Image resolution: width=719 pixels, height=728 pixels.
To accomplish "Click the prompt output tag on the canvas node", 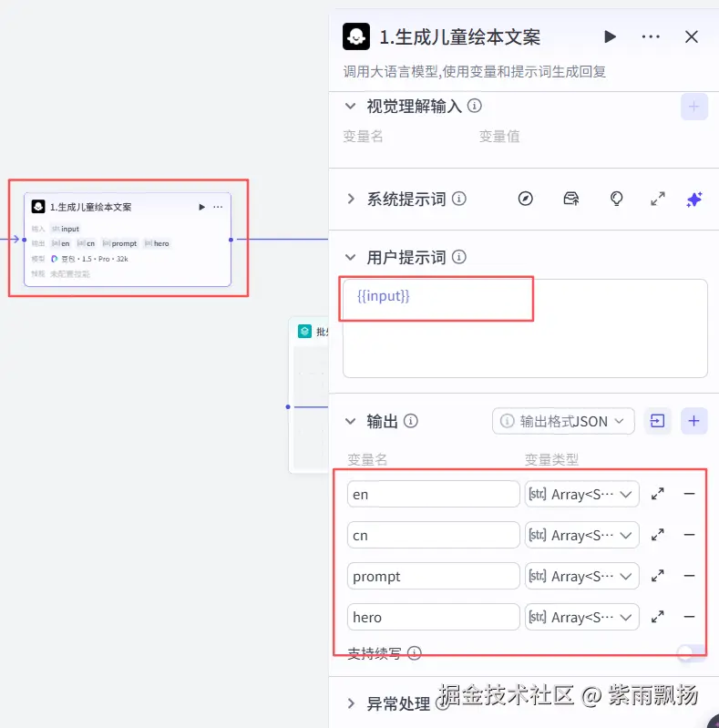I will pos(120,244).
